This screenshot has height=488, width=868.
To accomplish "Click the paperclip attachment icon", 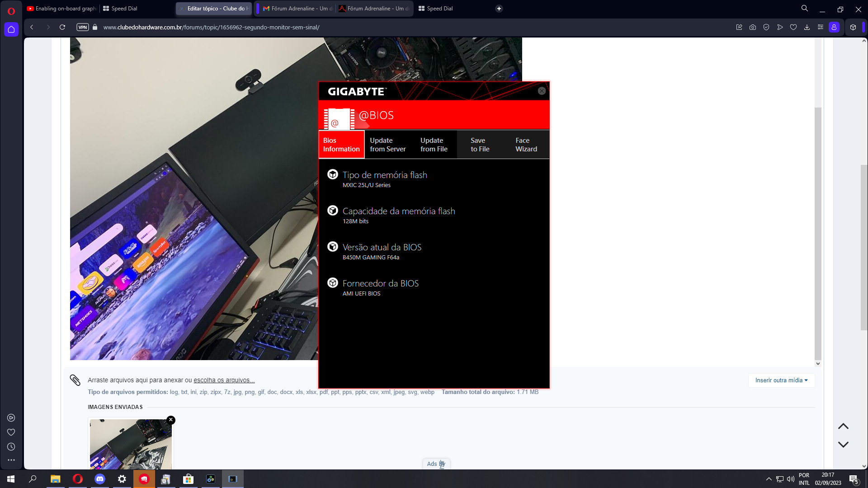I will 75,380.
